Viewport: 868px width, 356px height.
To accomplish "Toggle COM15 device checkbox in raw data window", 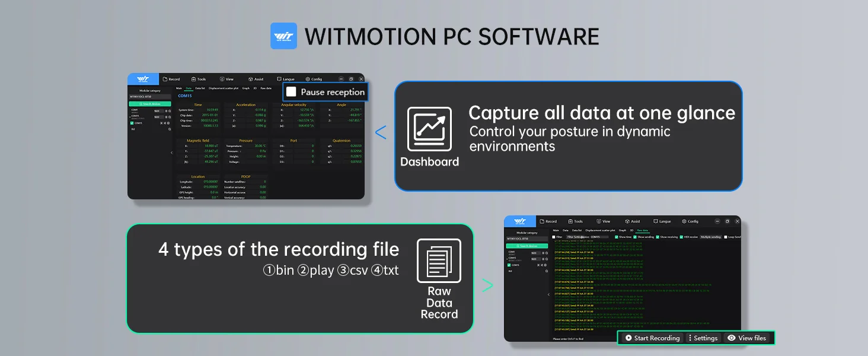I will pyautogui.click(x=509, y=265).
